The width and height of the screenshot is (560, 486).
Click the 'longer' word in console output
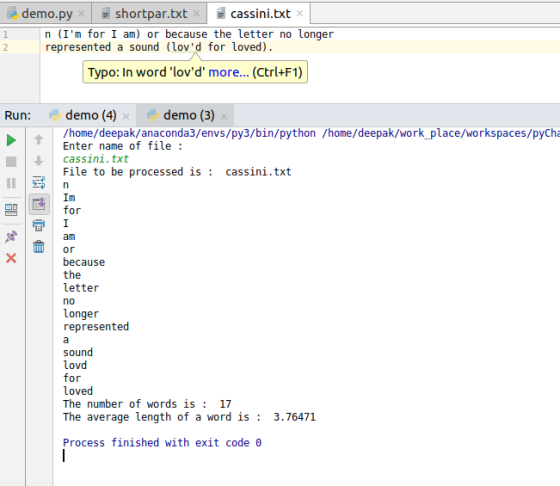coord(81,314)
